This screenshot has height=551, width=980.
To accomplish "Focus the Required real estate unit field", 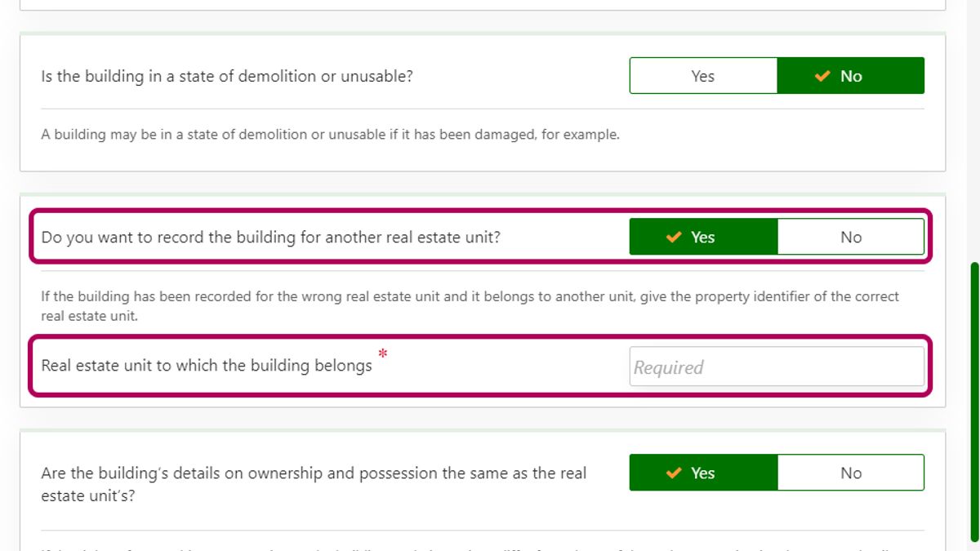I will (776, 367).
